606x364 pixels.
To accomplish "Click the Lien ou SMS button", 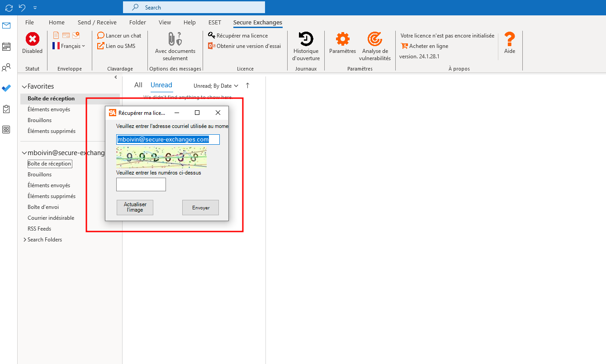I will click(x=116, y=46).
